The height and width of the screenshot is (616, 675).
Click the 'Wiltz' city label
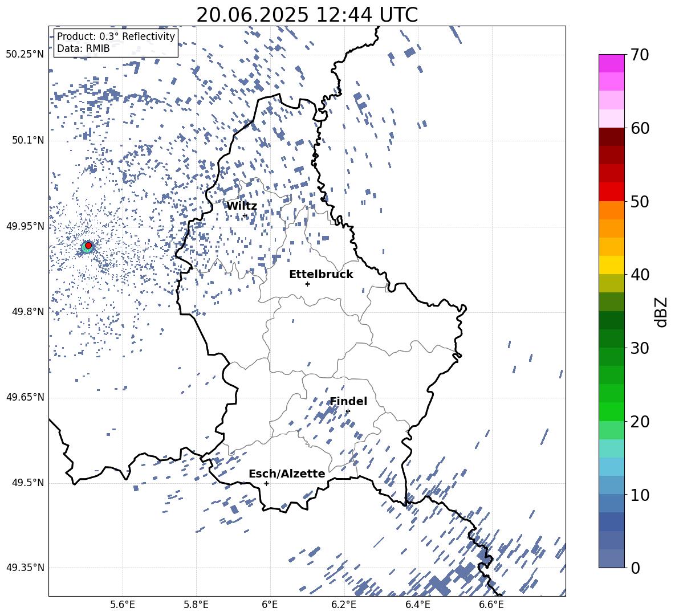pos(242,206)
